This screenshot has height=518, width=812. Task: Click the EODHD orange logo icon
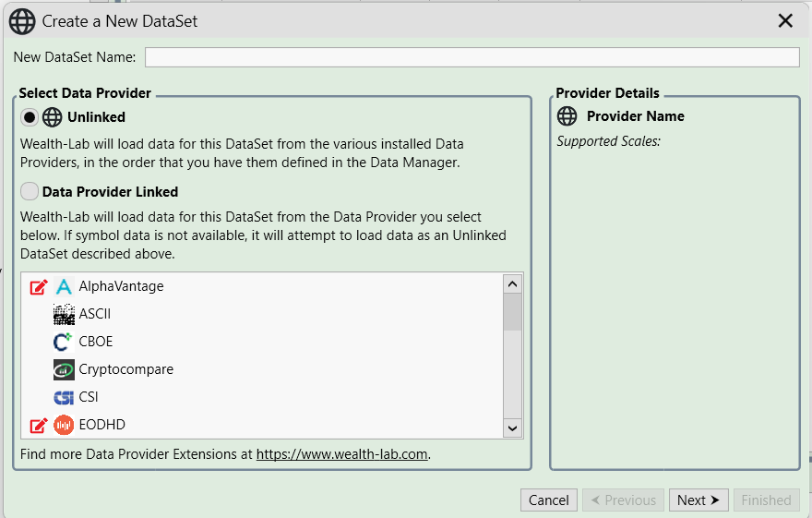click(x=64, y=425)
